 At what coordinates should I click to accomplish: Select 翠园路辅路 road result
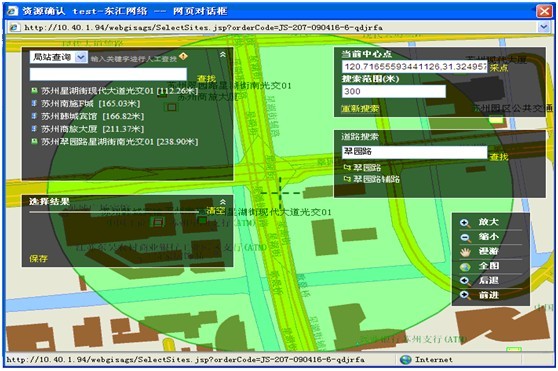377,179
